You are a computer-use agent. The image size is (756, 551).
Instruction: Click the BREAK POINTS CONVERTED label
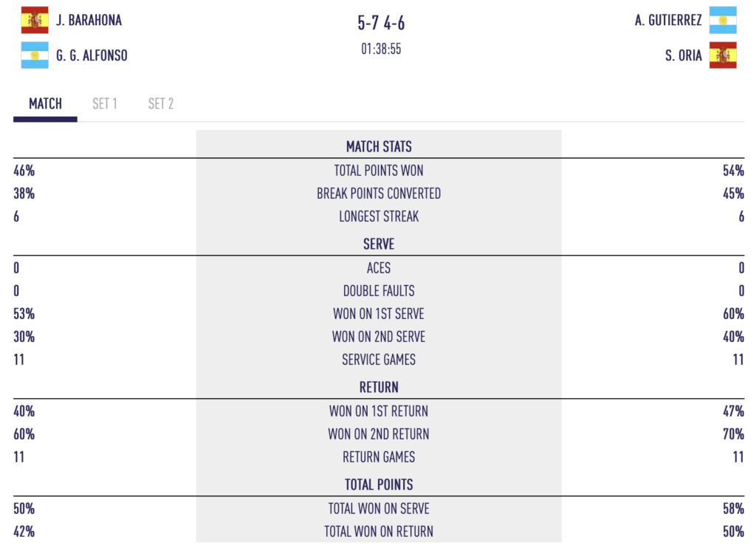379,194
